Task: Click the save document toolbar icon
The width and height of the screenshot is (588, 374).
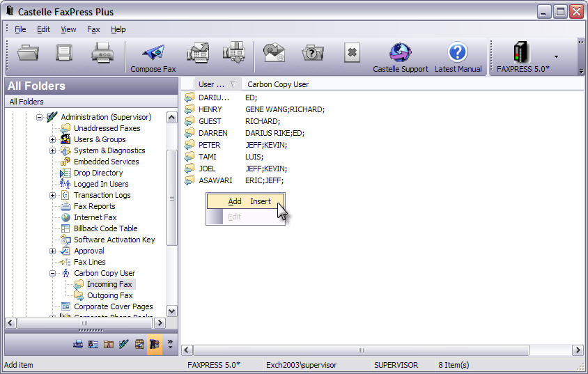Action: (x=64, y=52)
